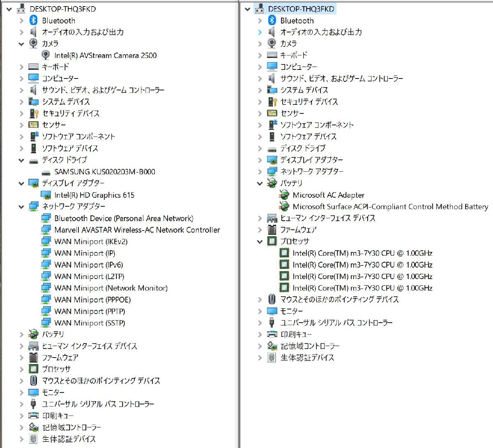Click the software components icon in the right pane

272,125
